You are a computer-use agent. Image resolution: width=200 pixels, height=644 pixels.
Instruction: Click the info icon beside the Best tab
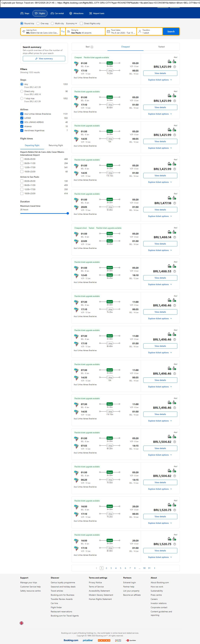pyautogui.click(x=92, y=47)
